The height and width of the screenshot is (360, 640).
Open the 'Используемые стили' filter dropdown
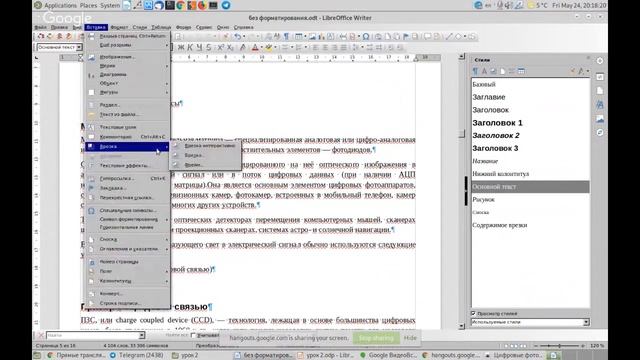point(586,322)
